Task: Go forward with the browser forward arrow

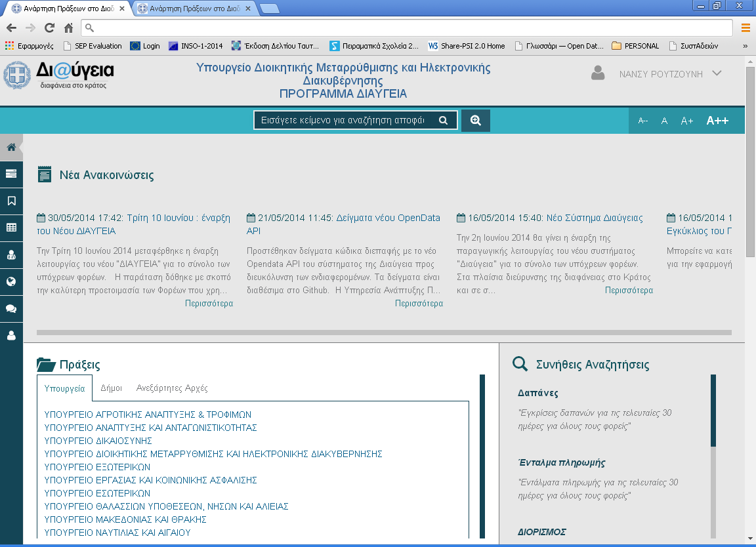Action: click(x=30, y=28)
